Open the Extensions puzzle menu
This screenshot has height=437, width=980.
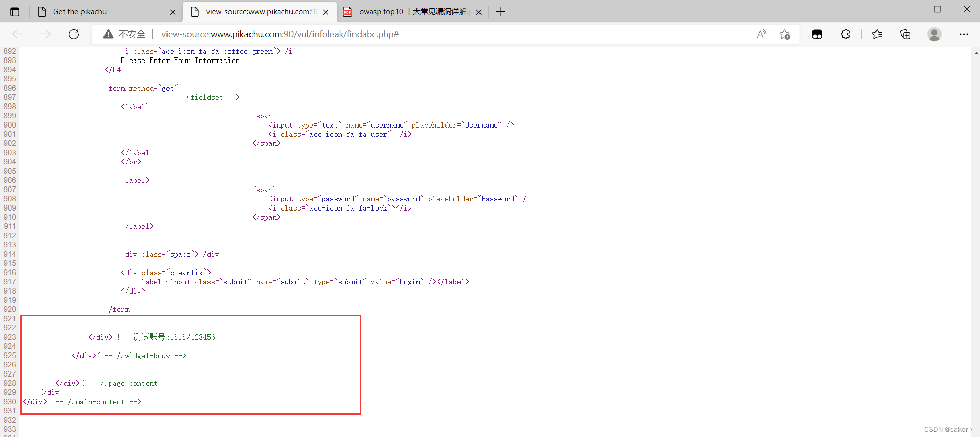click(x=845, y=34)
